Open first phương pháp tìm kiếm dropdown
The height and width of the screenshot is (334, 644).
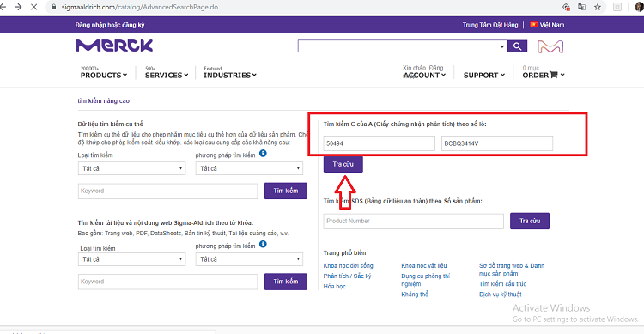click(x=249, y=168)
